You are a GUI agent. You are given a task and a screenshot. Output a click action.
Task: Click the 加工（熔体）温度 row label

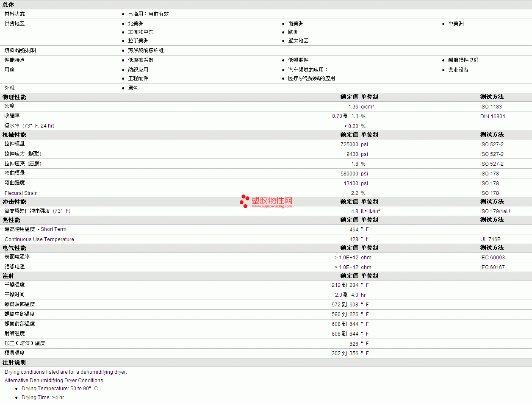pos(25,343)
